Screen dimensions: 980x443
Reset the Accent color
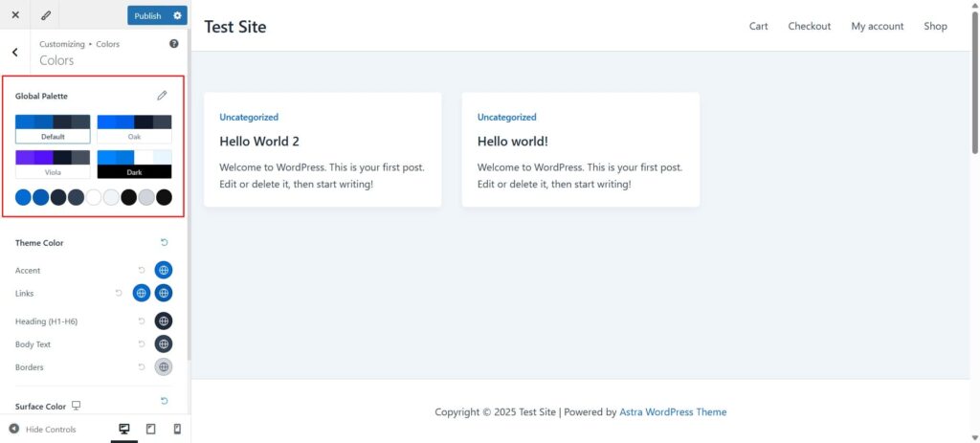click(x=142, y=271)
